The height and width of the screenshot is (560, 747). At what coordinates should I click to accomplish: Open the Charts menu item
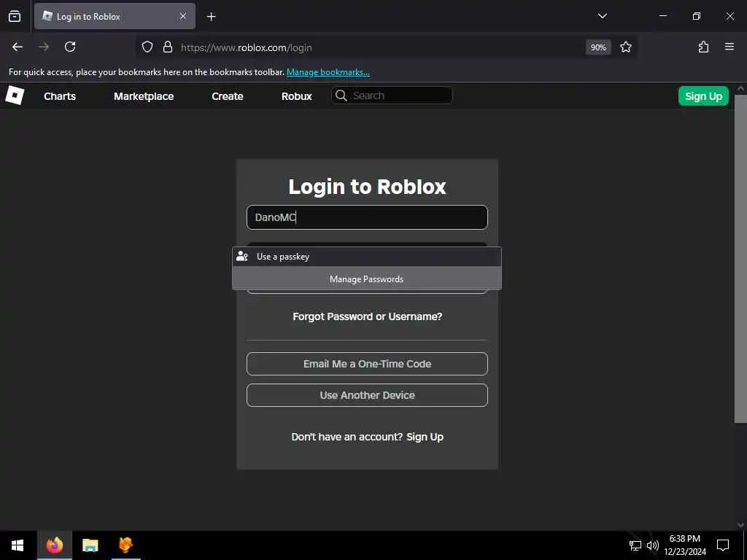pyautogui.click(x=60, y=96)
